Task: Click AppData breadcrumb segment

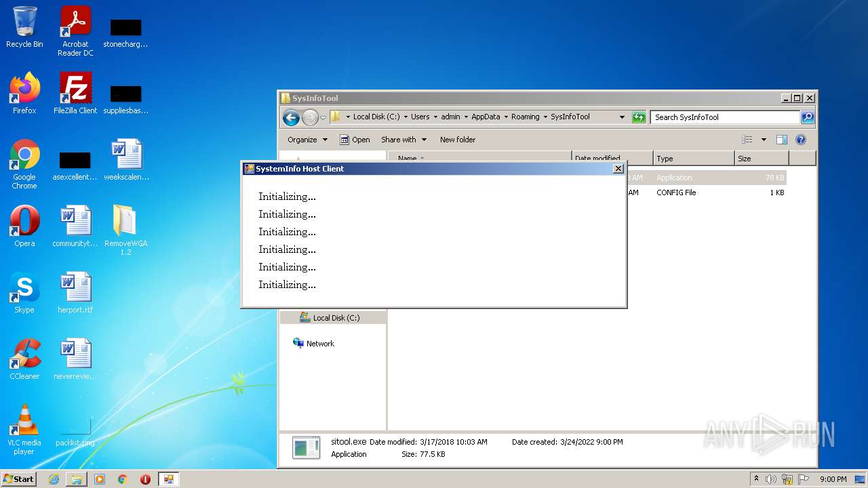Action: coord(486,117)
